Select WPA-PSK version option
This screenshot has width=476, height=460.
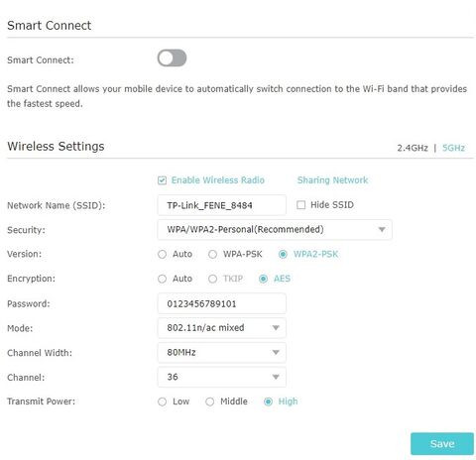(212, 255)
